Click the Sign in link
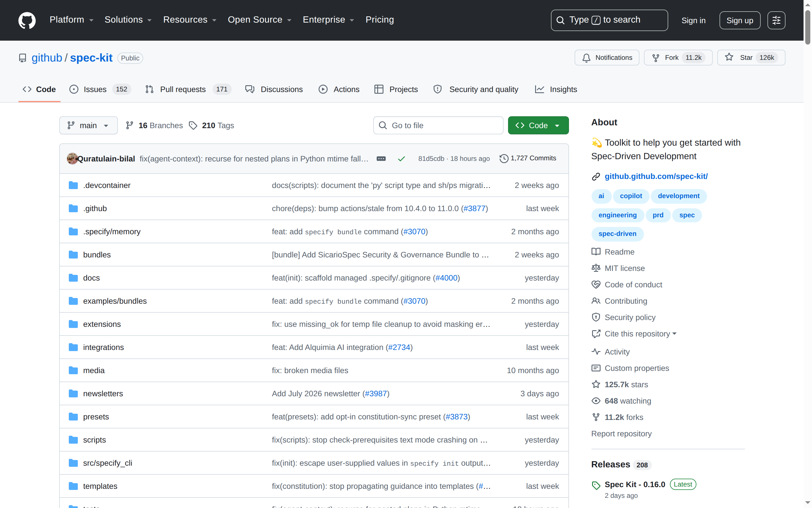This screenshot has width=812, height=508. coord(693,21)
